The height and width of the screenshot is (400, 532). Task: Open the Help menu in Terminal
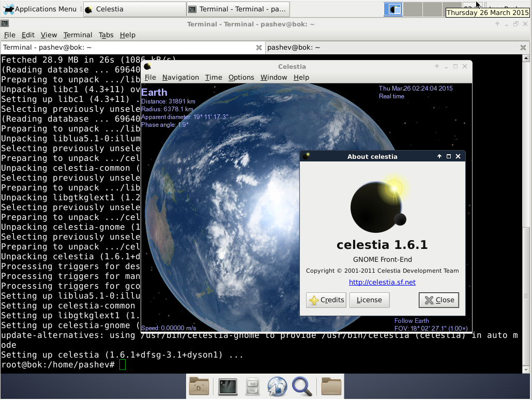128,35
